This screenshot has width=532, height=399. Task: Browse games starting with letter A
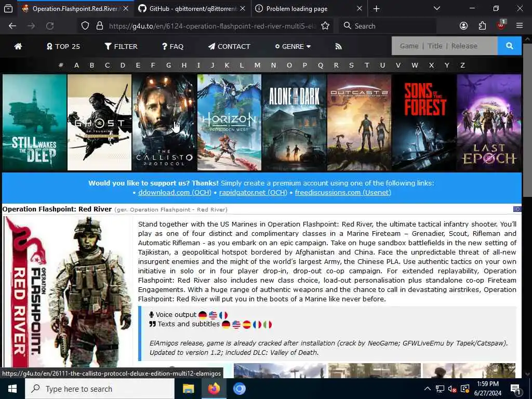77,65
